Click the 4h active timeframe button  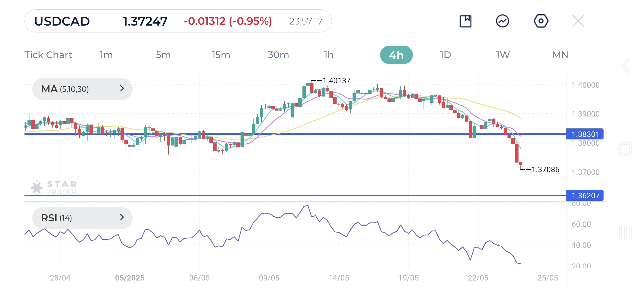(396, 55)
